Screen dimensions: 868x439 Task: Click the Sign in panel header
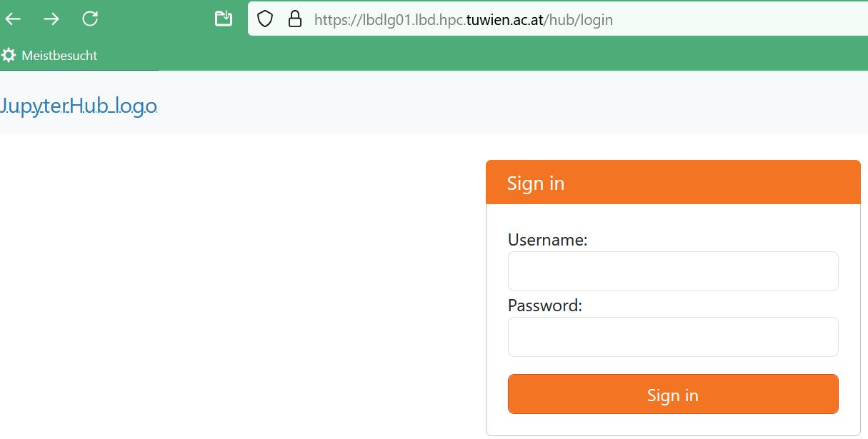click(x=673, y=183)
